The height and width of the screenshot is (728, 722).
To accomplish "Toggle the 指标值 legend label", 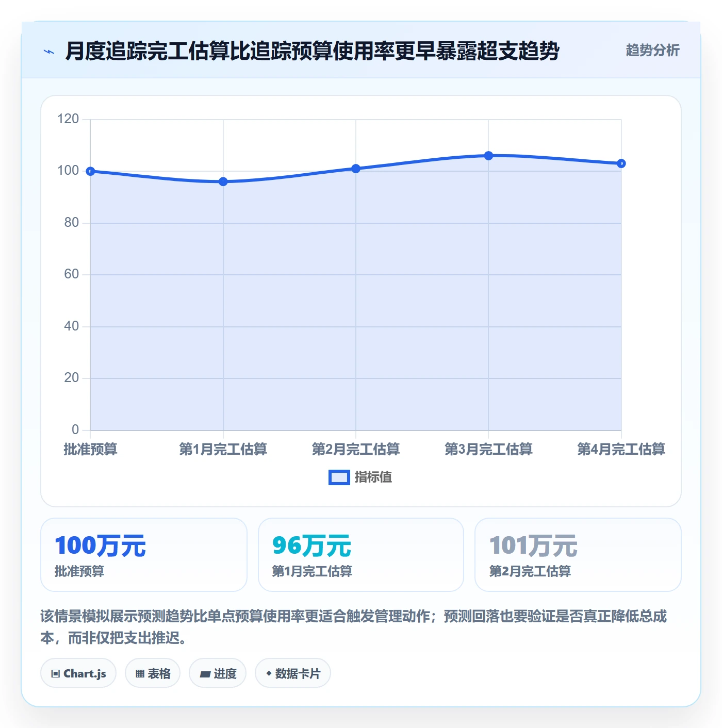I will [373, 477].
